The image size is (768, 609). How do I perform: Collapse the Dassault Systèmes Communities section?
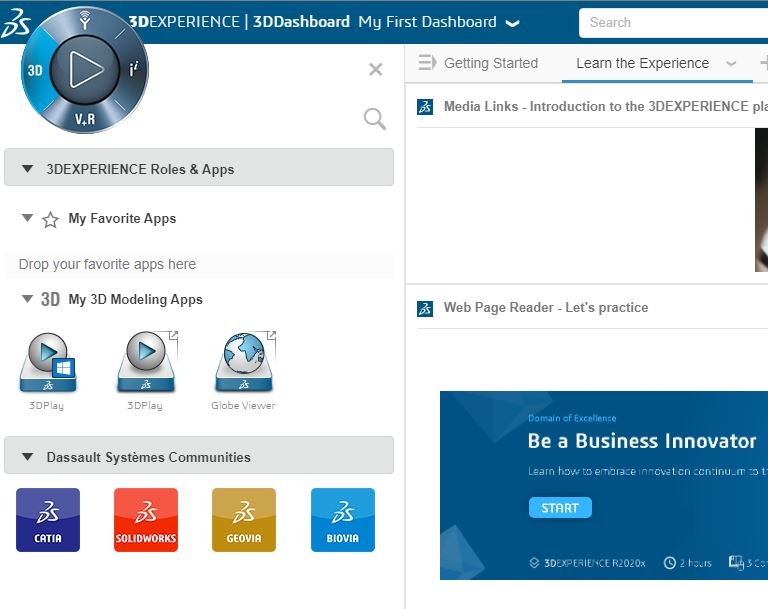click(28, 457)
